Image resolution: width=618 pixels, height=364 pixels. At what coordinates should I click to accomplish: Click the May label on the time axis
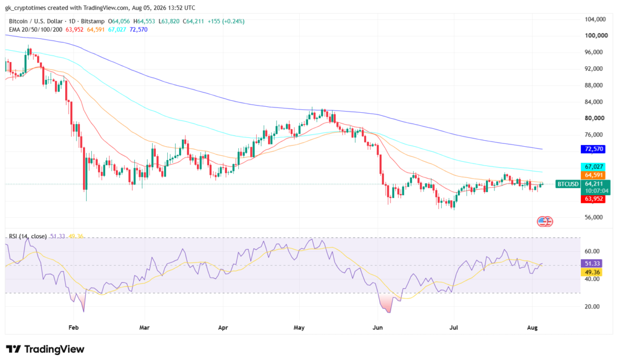pyautogui.click(x=299, y=327)
